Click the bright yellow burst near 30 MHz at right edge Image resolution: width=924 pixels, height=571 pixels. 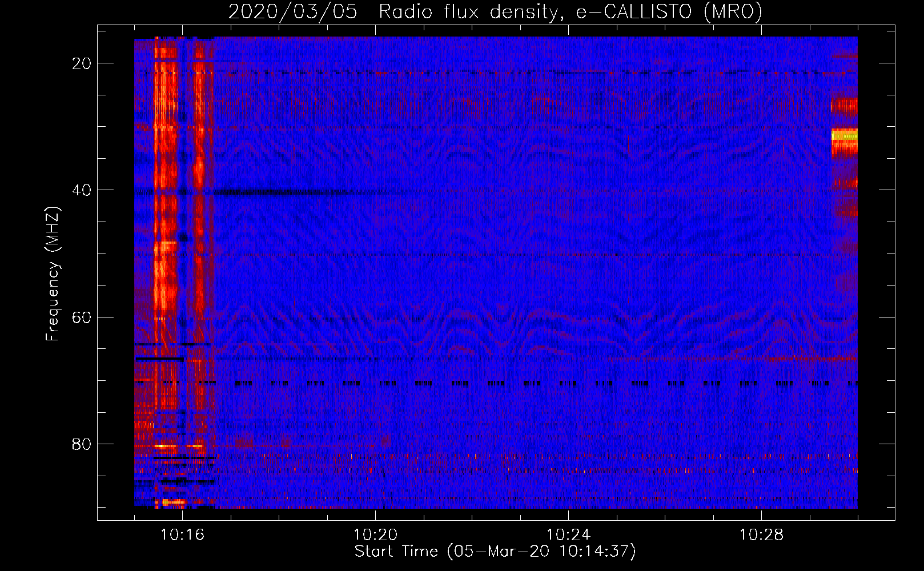click(x=844, y=135)
